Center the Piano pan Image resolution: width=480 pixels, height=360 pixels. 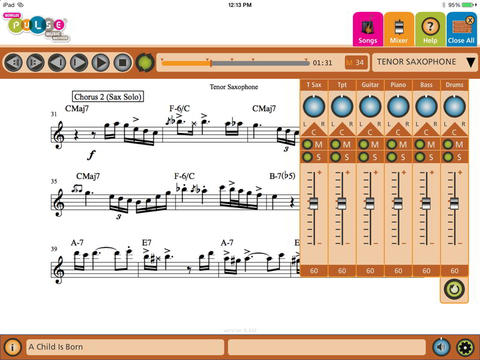398,130
